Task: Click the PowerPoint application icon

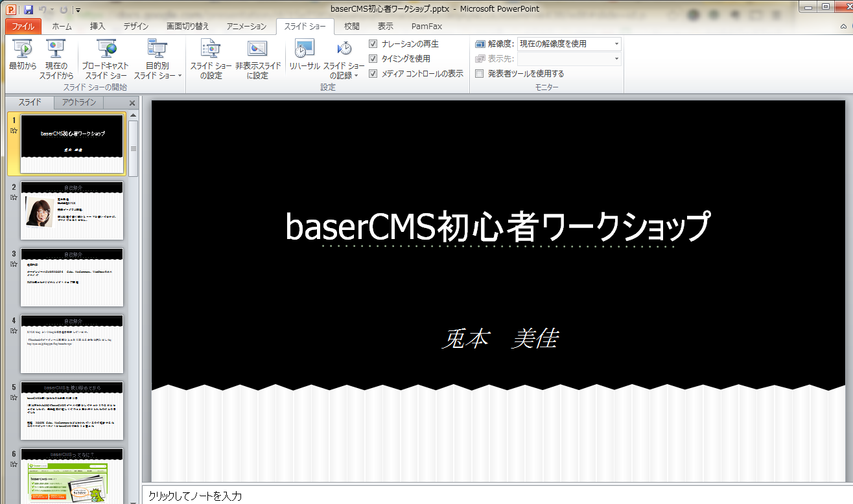Action: pos(11,10)
